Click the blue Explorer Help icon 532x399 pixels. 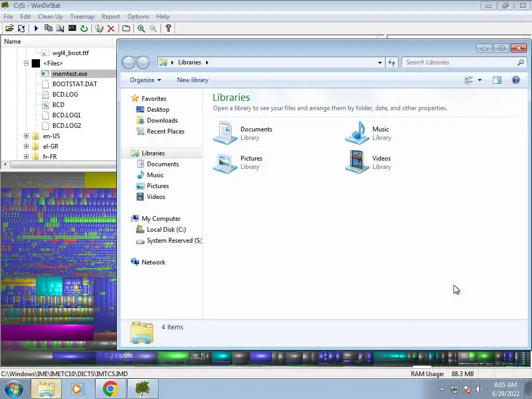tap(516, 80)
